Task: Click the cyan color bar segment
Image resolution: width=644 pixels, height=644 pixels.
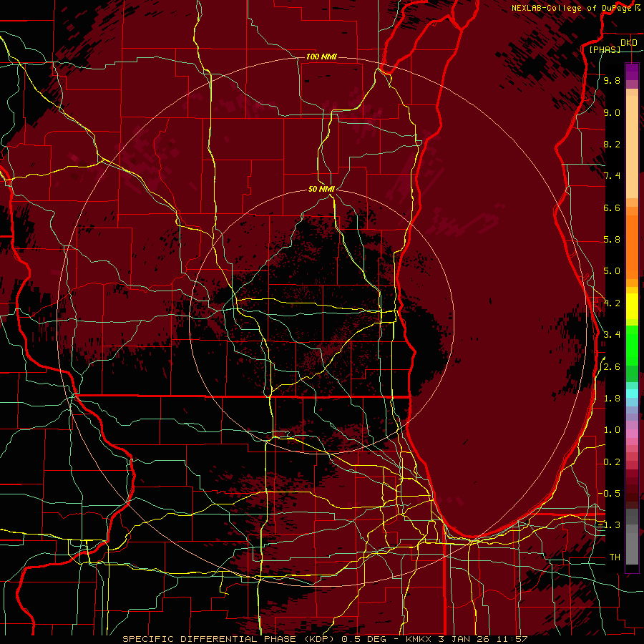Action: point(632,394)
